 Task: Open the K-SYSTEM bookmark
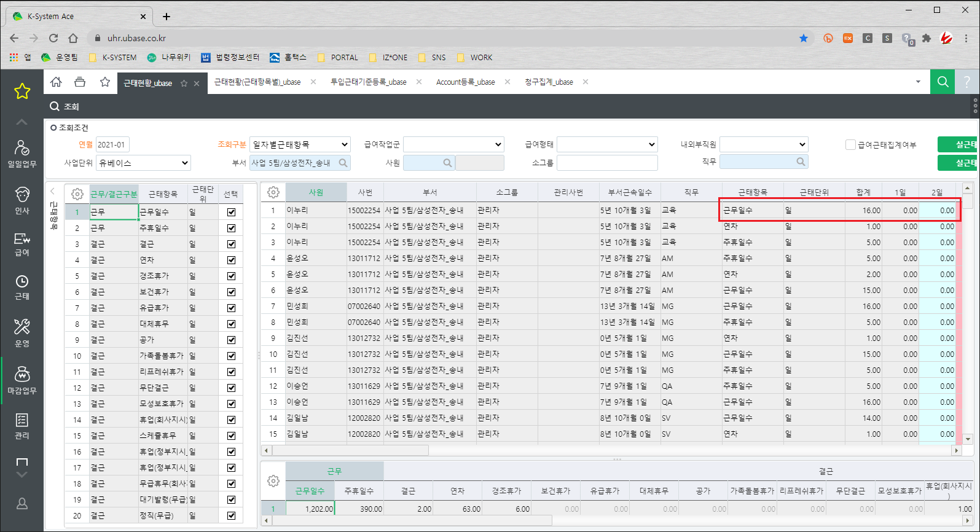pyautogui.click(x=113, y=57)
